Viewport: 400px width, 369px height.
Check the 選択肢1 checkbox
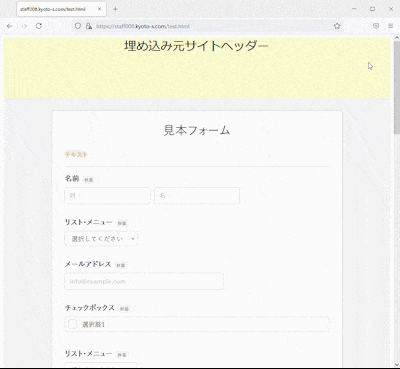(x=72, y=324)
